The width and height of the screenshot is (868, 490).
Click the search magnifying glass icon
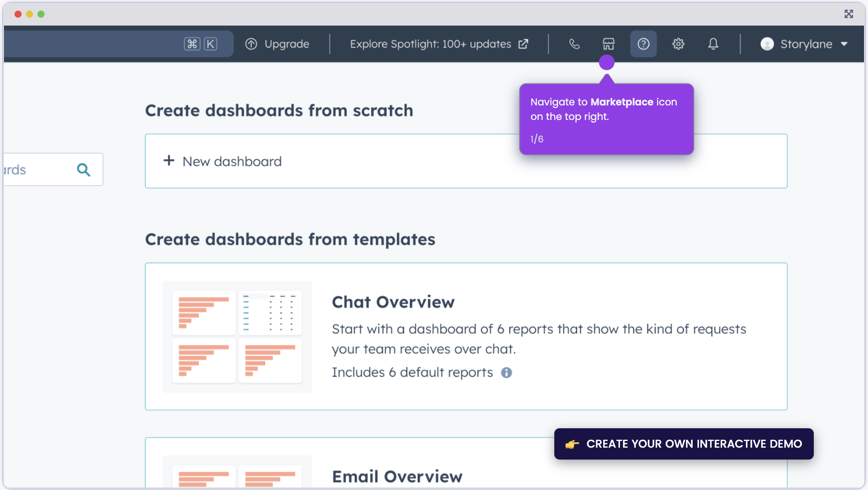tap(84, 169)
